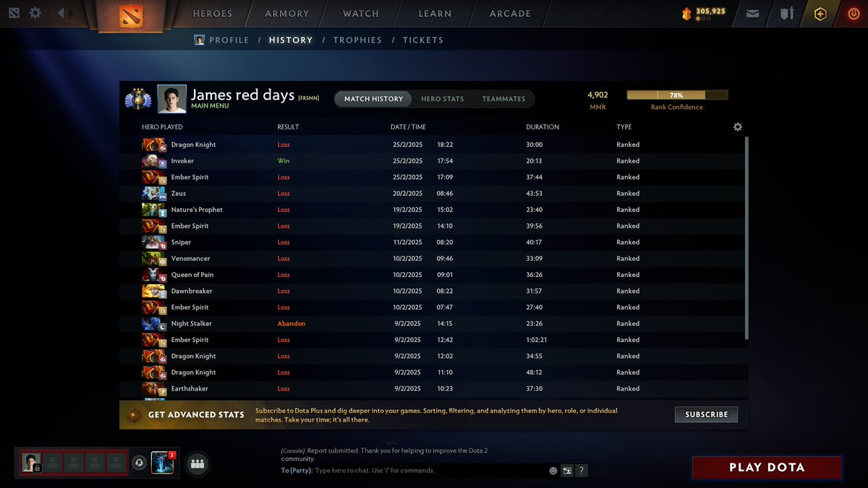This screenshot has height=488, width=868.
Task: Click the GET ADVANCED STATS banner title
Action: (x=196, y=415)
